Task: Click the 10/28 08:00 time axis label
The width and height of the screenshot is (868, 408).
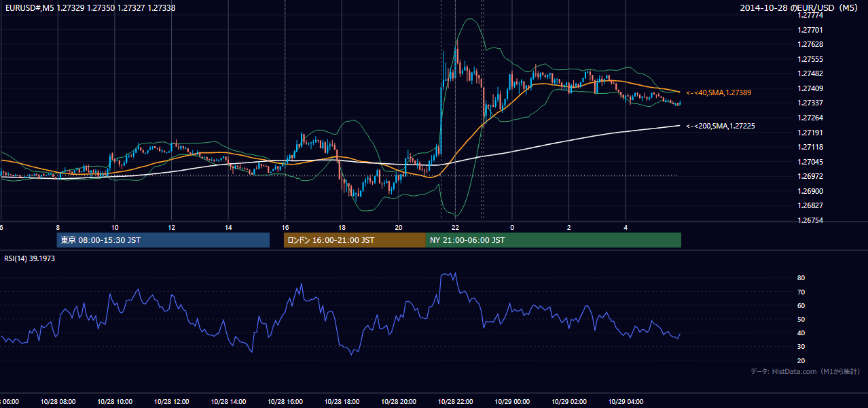Action: (58, 402)
